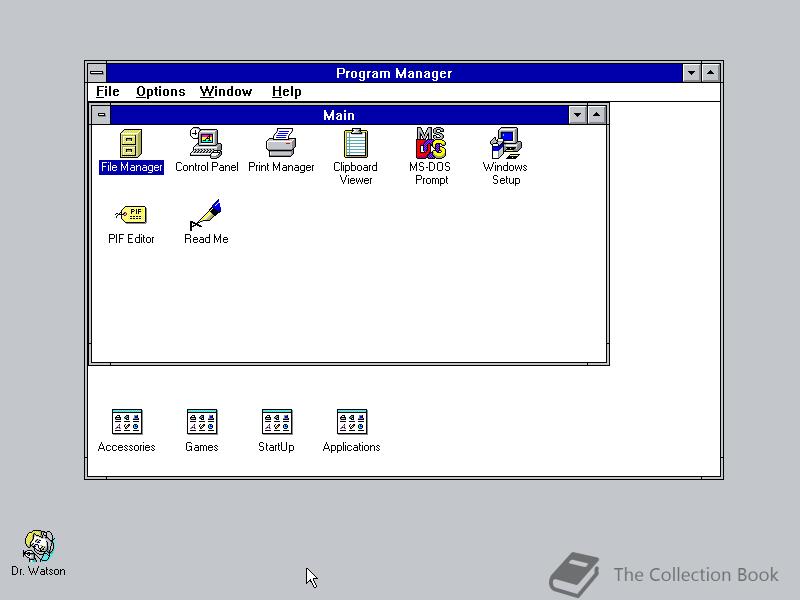Open the Window menu

click(x=226, y=91)
